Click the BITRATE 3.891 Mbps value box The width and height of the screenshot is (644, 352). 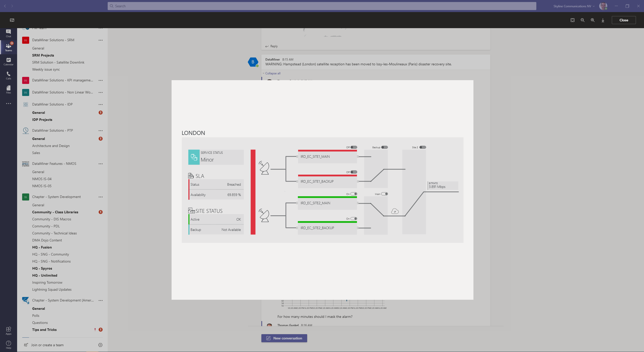pos(443,185)
